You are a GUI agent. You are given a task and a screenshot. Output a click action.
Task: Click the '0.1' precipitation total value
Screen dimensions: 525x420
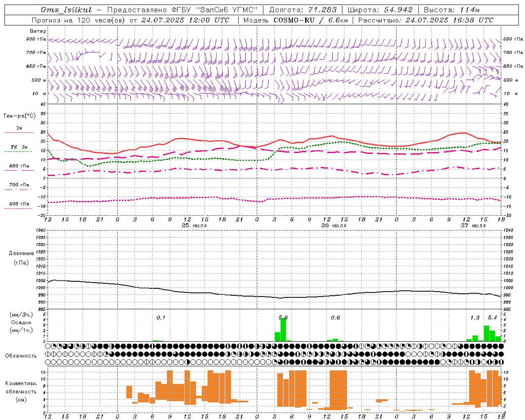point(161,317)
